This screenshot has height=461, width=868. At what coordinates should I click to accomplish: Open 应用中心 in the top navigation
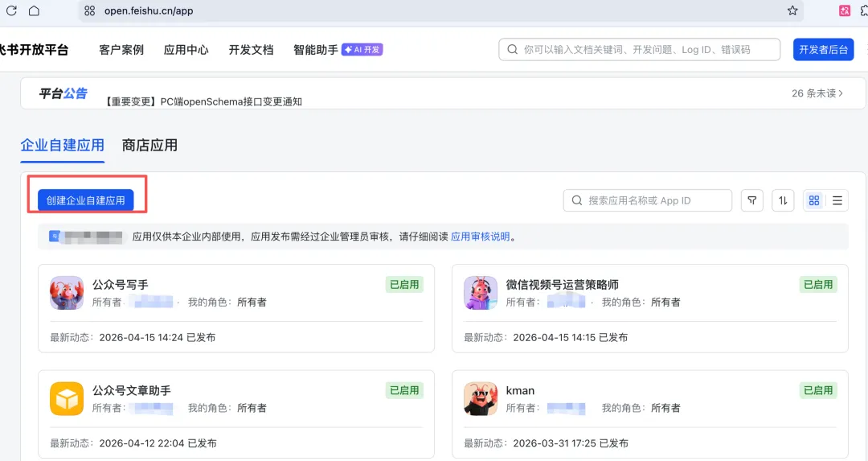[x=186, y=50]
